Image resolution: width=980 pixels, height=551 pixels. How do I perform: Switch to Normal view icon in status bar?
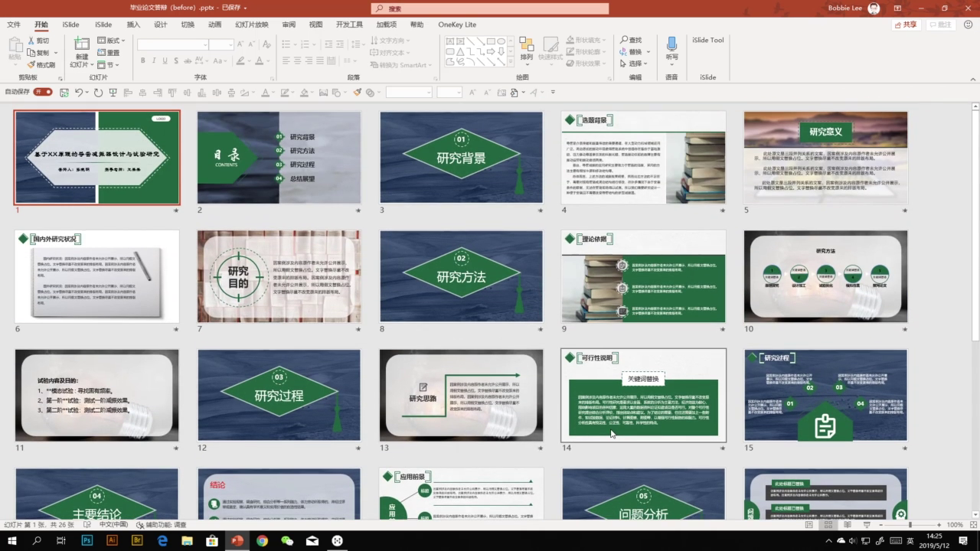(x=809, y=525)
